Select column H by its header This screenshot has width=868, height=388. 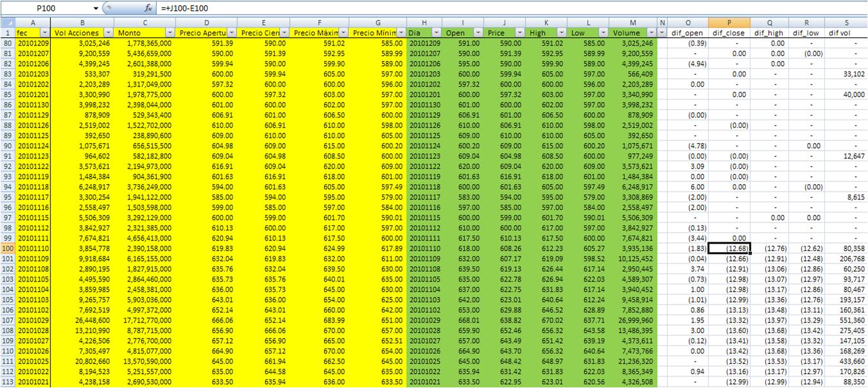(425, 22)
